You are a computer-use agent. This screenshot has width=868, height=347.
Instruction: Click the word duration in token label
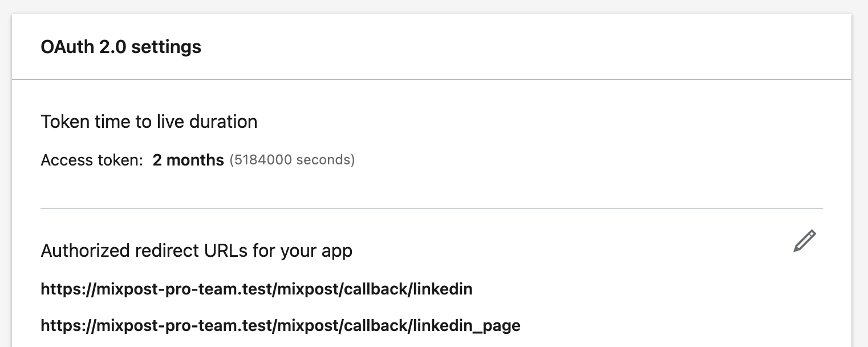point(224,122)
